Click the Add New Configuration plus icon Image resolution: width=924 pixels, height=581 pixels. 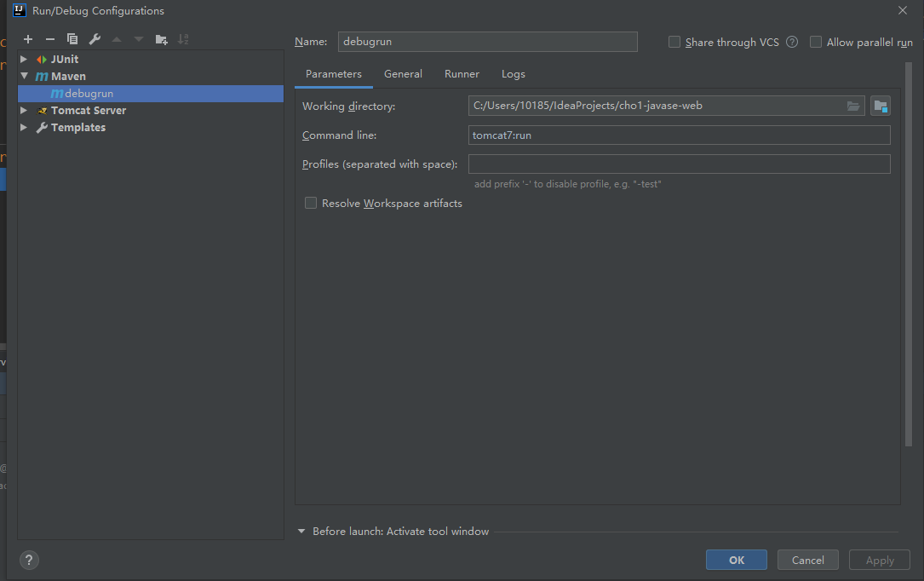coord(28,39)
